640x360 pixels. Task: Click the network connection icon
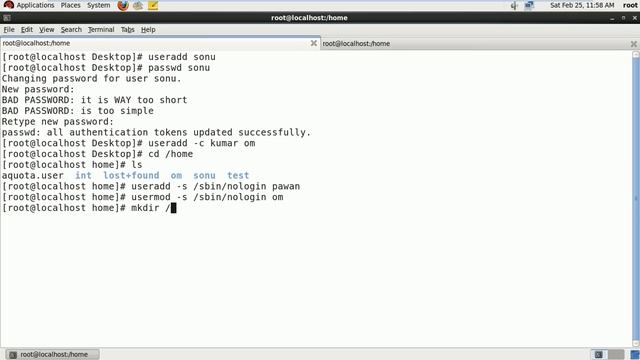529,5
